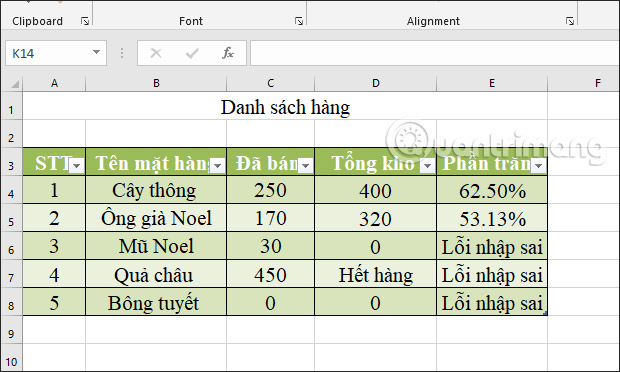620x372 pixels.
Task: Select the cell with value 250
Action: [270, 190]
